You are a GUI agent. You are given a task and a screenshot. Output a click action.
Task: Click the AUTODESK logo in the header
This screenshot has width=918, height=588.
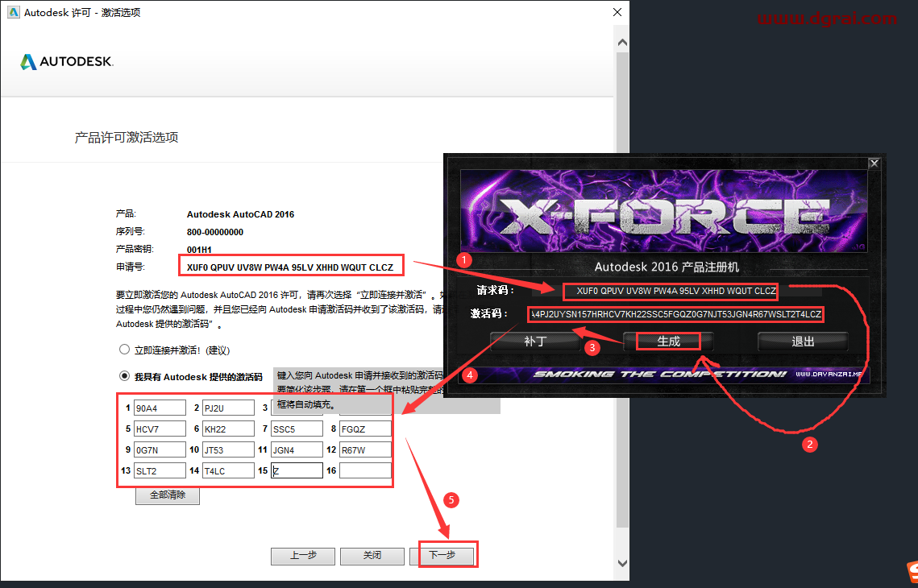click(x=67, y=61)
